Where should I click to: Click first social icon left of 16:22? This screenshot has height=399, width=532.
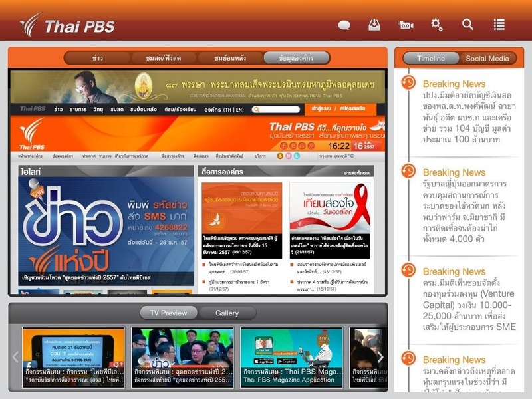click(284, 146)
